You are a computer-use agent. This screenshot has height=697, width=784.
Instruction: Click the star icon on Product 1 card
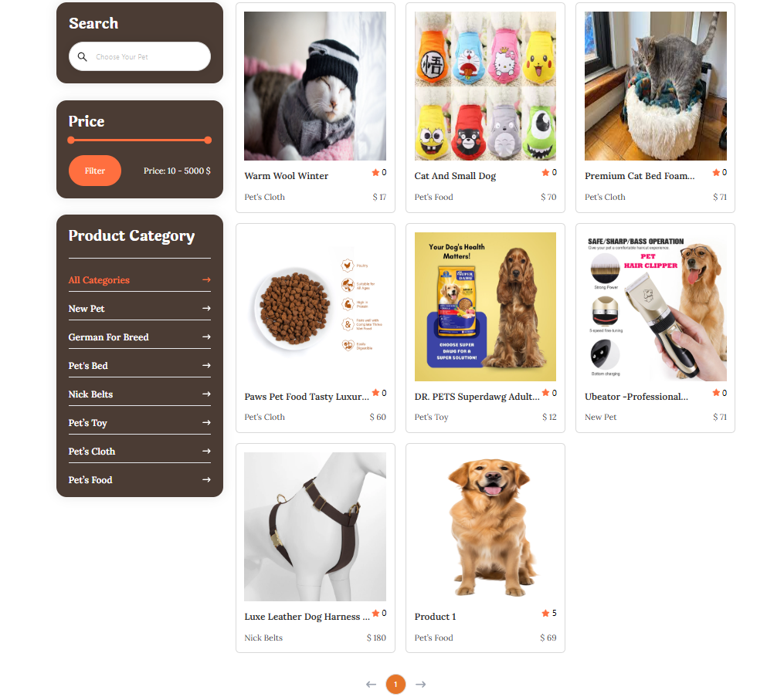pyautogui.click(x=545, y=613)
